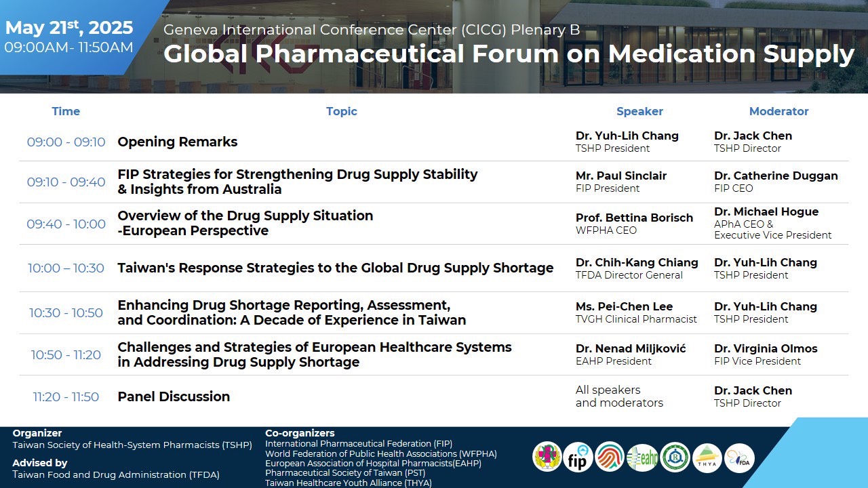Click moderator 'Dr. Jack Chen' in the Panel Discussion row
Viewport: 868px width, 488px height.
(x=753, y=390)
